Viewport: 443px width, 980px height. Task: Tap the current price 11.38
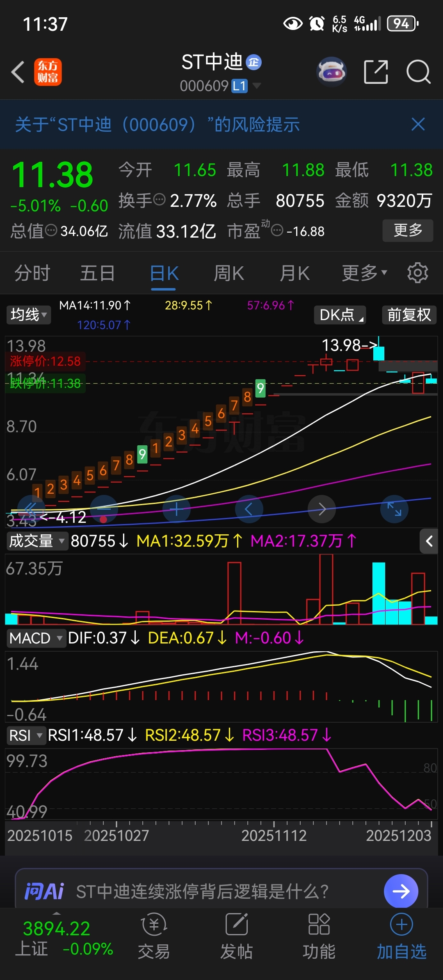[x=53, y=175]
